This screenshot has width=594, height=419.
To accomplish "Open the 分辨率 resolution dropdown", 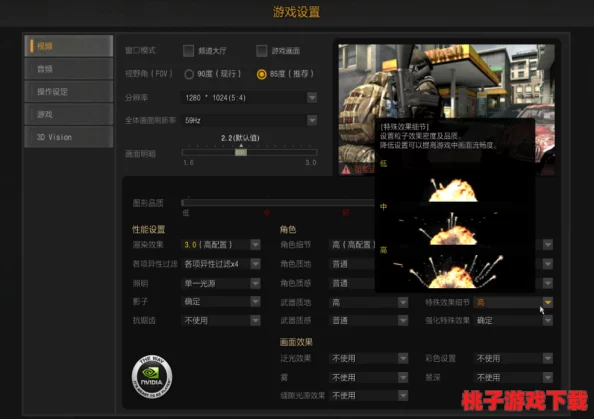I will coord(249,98).
